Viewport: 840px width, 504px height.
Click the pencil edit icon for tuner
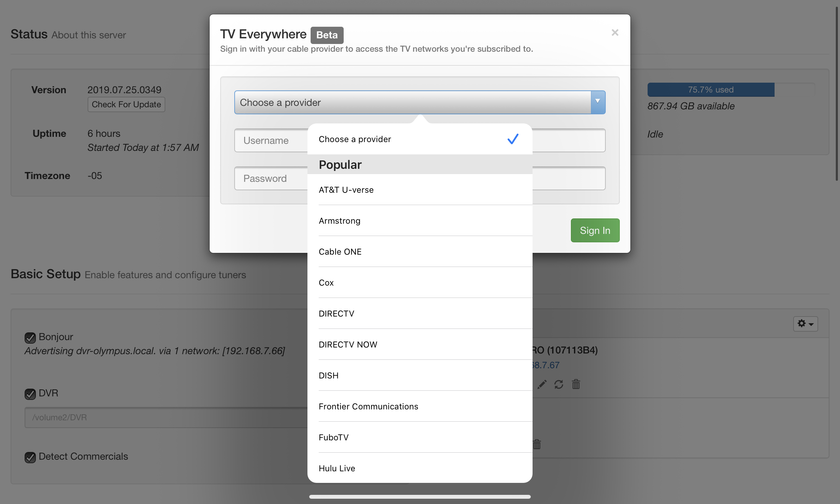(542, 384)
